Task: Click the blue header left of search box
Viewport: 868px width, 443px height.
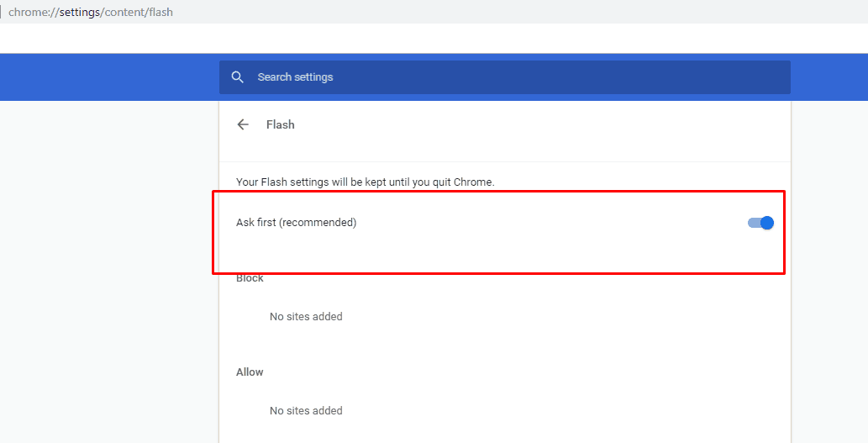Action: tap(109, 77)
